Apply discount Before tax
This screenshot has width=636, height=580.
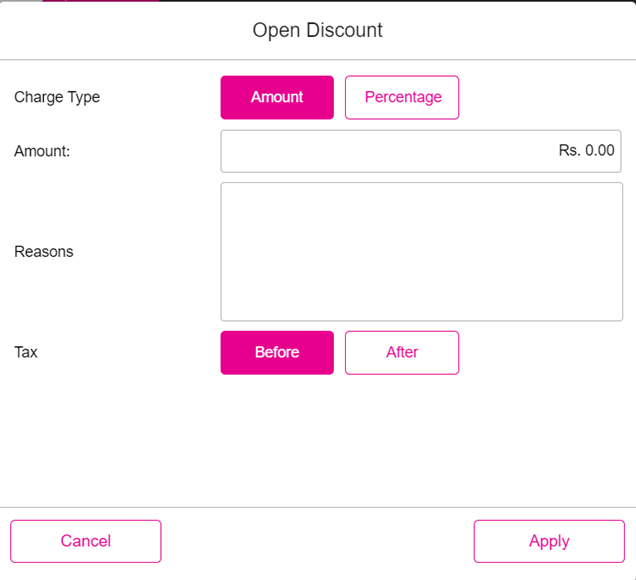277,352
